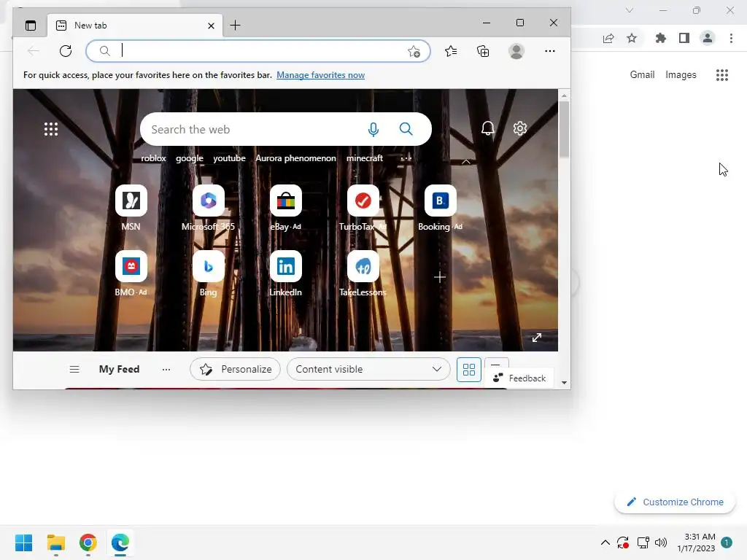Open Edge tab actions menu icon
The height and width of the screenshot is (560, 747).
coord(31,26)
